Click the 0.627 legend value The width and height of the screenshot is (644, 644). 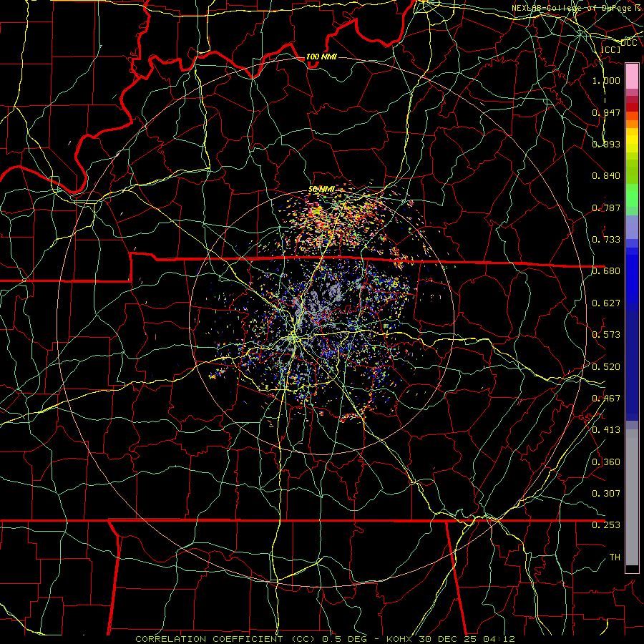pyautogui.click(x=606, y=303)
